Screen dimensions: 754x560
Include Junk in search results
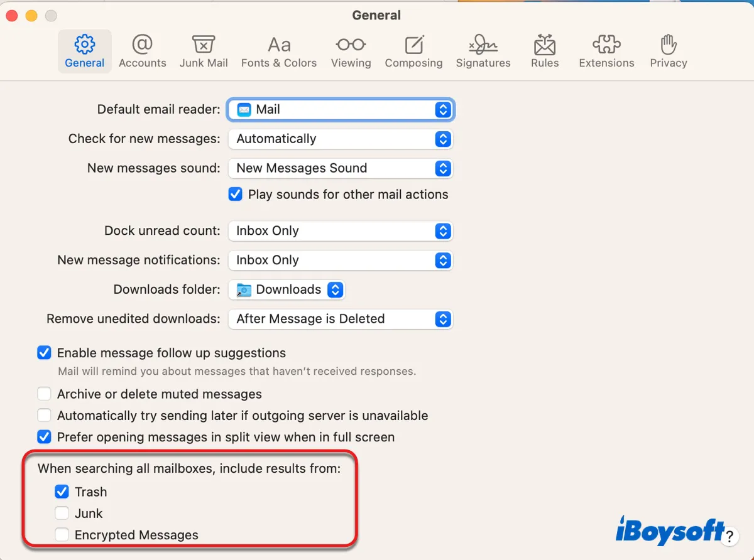click(62, 514)
